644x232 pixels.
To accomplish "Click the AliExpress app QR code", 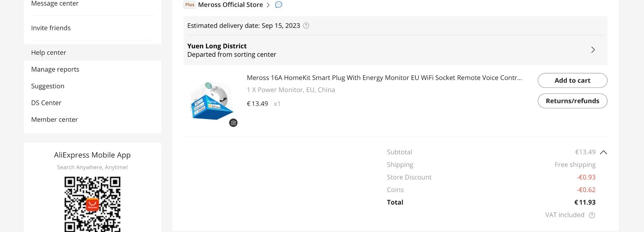I will point(92,204).
